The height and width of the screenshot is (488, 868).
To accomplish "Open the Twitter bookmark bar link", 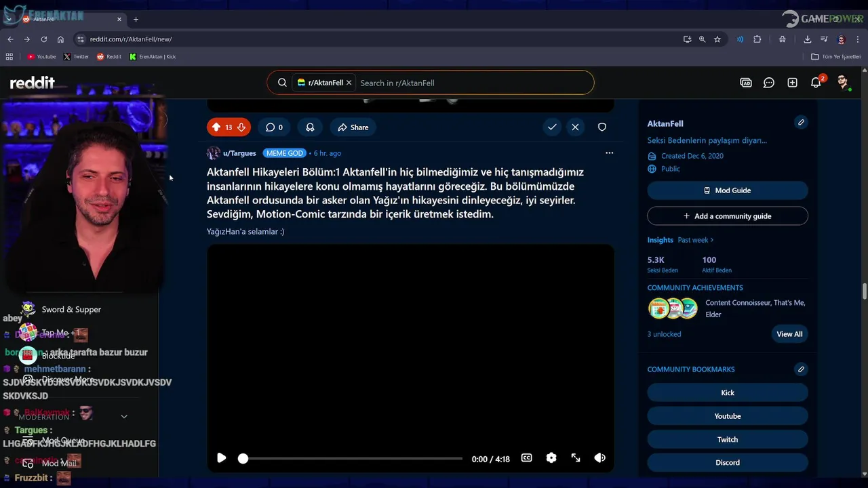I will [x=76, y=57].
